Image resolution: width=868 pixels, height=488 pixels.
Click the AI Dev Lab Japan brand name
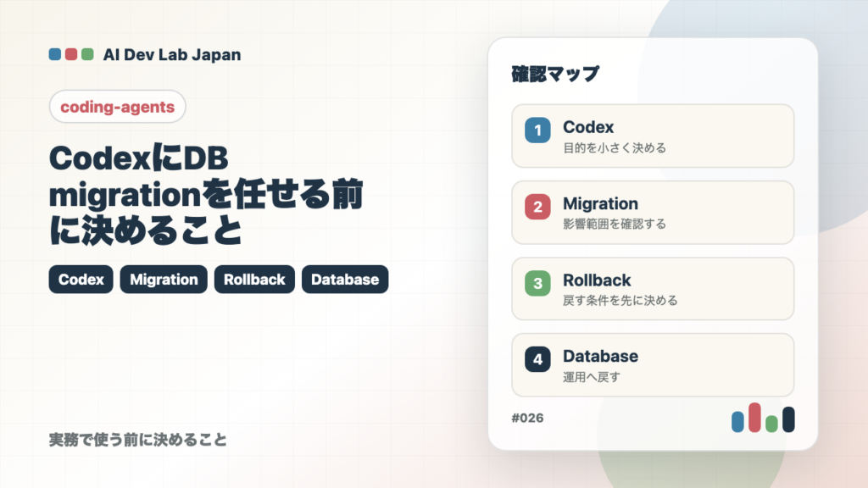coord(172,55)
